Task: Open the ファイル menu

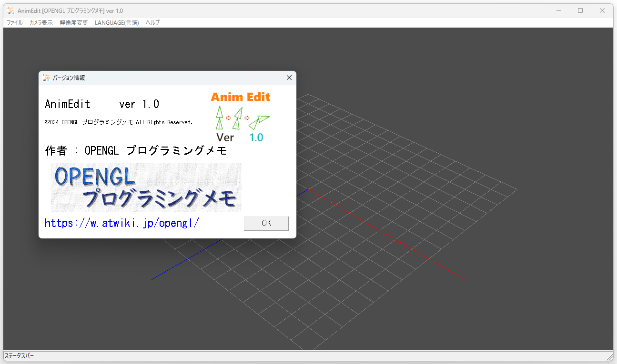Action: point(14,22)
